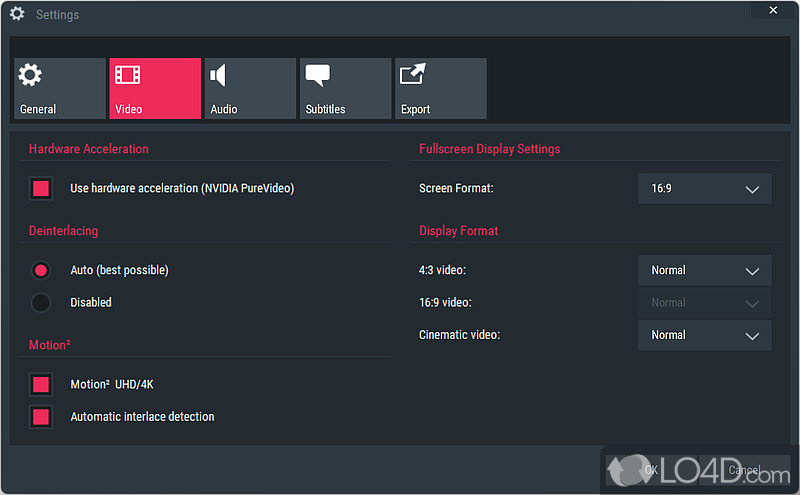
Task: Click the 'Screen Format:' label
Action: (x=456, y=188)
